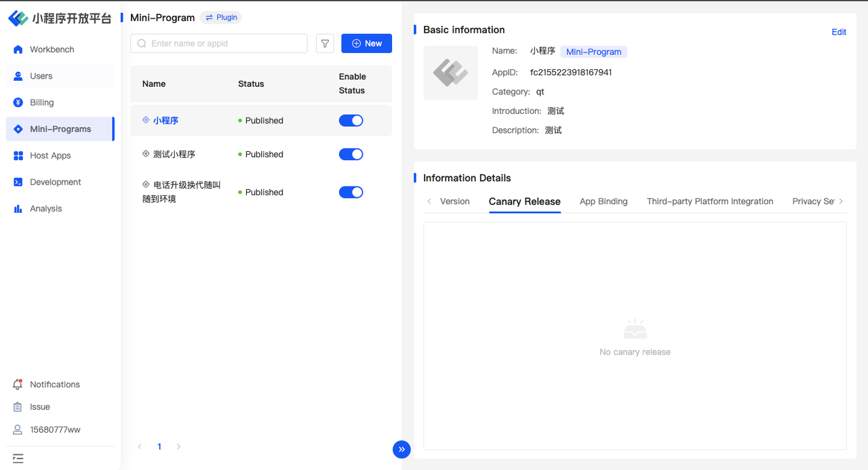Open account 15680777ww
This screenshot has height=470, width=868.
pyautogui.click(x=55, y=430)
